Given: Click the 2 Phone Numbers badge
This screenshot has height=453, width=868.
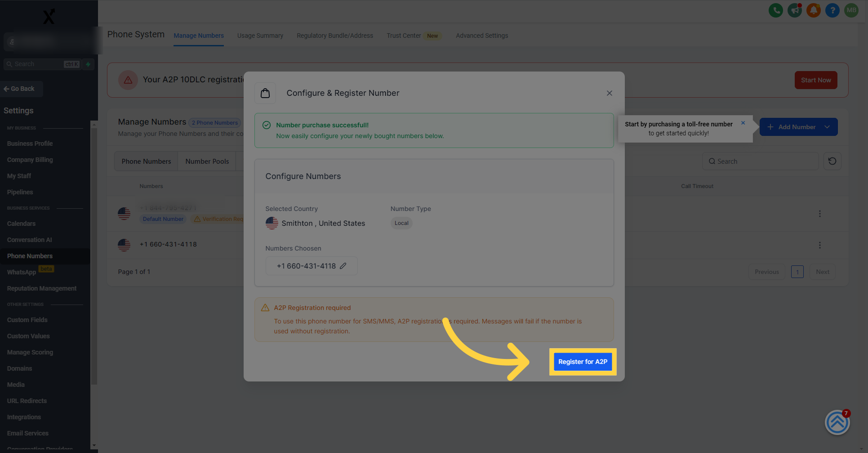Looking at the screenshot, I should coord(215,123).
